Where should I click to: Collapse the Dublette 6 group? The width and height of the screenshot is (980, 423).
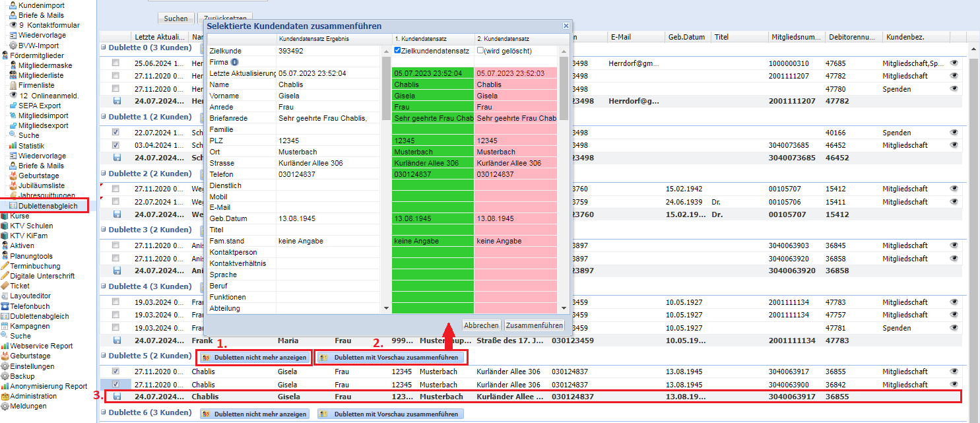click(103, 413)
